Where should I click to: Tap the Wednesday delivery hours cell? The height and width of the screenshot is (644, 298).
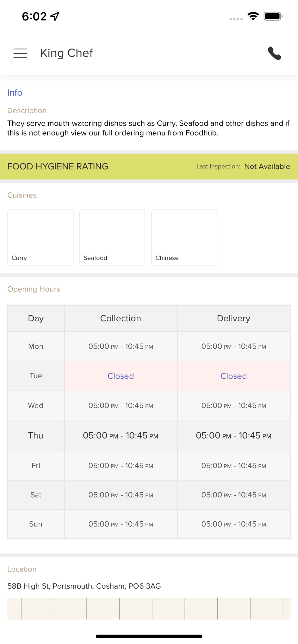pyautogui.click(x=233, y=405)
